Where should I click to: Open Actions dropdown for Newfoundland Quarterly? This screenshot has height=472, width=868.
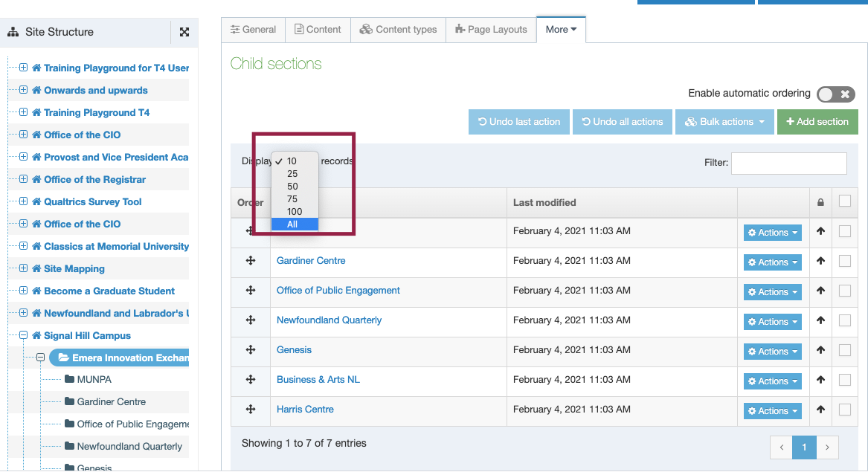(772, 322)
